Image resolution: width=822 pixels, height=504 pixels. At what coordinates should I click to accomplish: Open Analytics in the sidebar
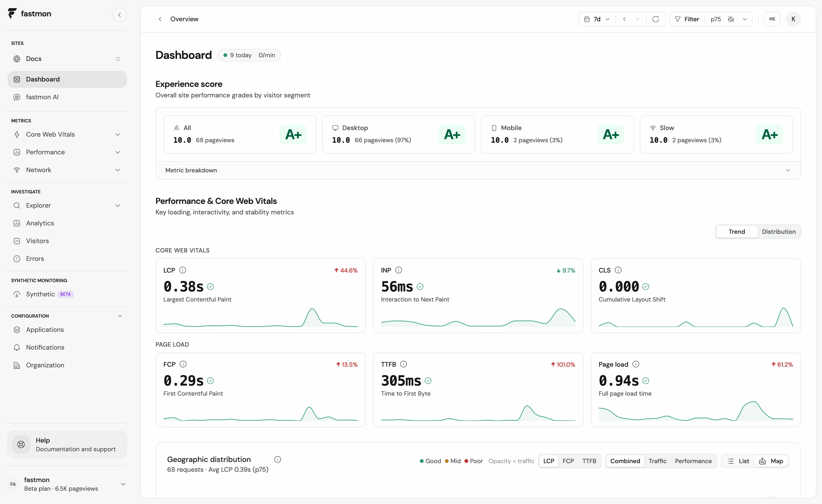coord(67,223)
